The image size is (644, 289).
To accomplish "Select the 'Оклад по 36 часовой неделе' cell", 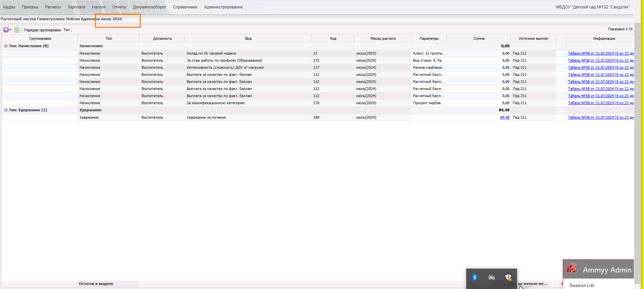I will (x=248, y=53).
